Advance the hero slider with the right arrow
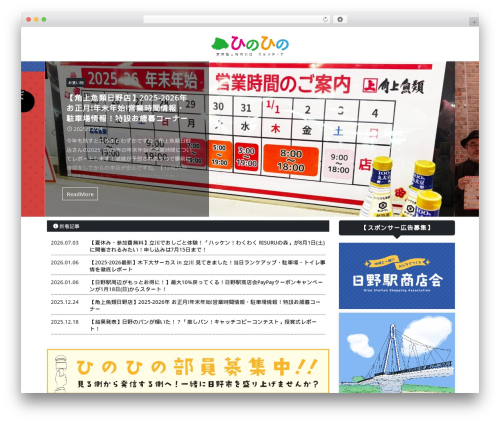Screen dimensions: 500x423 (x=449, y=132)
